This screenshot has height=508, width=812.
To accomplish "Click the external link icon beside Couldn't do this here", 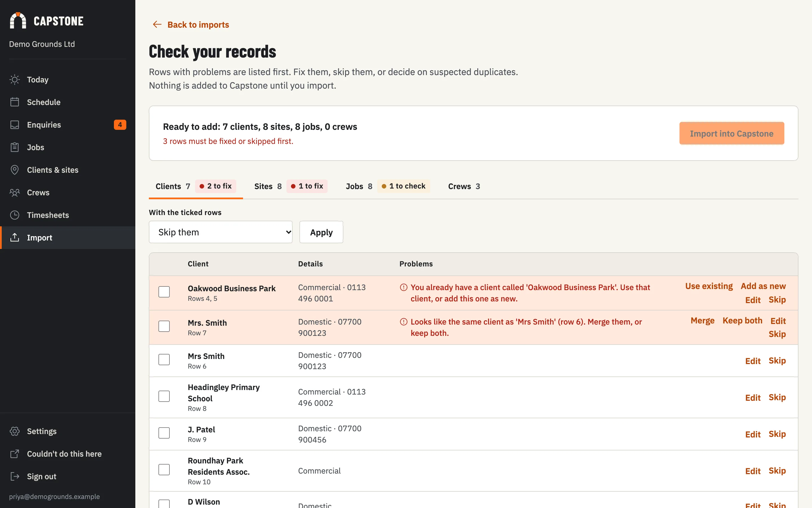I will (x=15, y=454).
